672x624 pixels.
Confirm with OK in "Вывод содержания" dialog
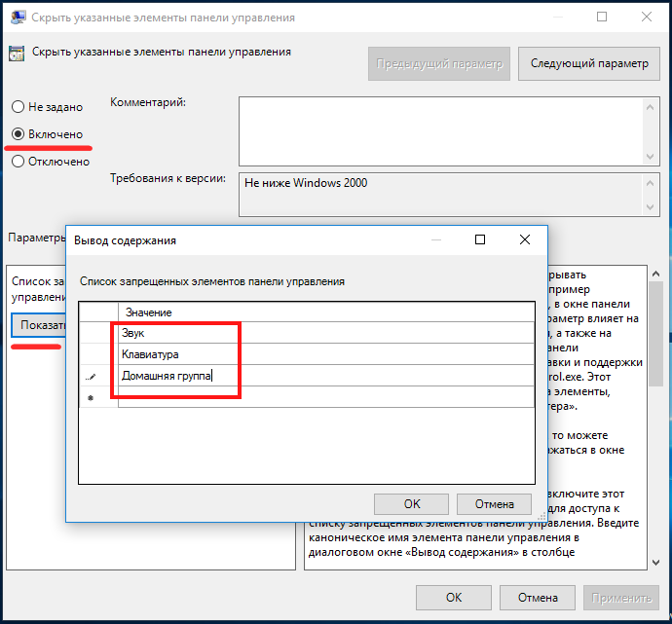pos(411,504)
